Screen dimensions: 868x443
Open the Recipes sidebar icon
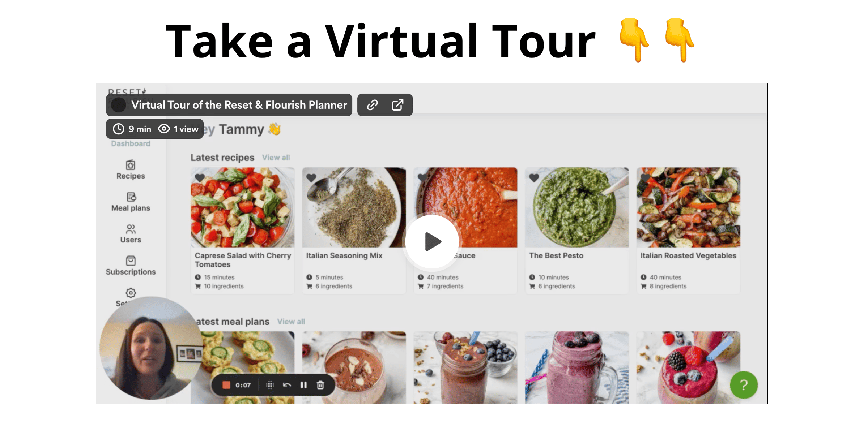click(131, 165)
